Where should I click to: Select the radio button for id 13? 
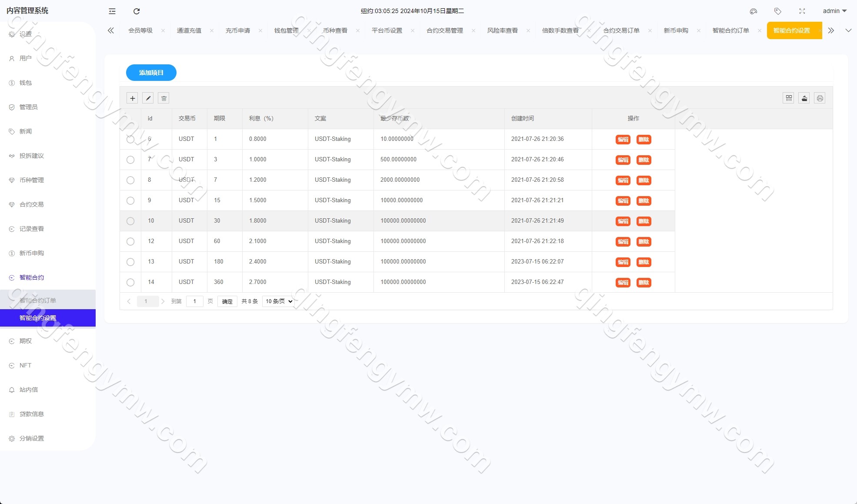[x=130, y=262]
